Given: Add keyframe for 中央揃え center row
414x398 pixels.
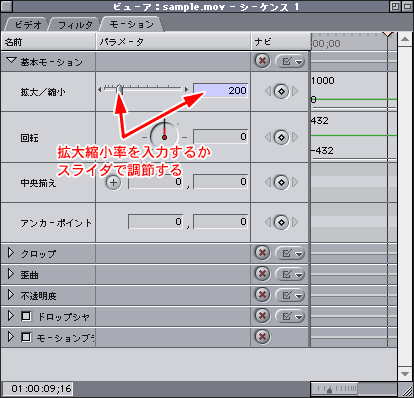Looking at the screenshot, I should (x=281, y=182).
